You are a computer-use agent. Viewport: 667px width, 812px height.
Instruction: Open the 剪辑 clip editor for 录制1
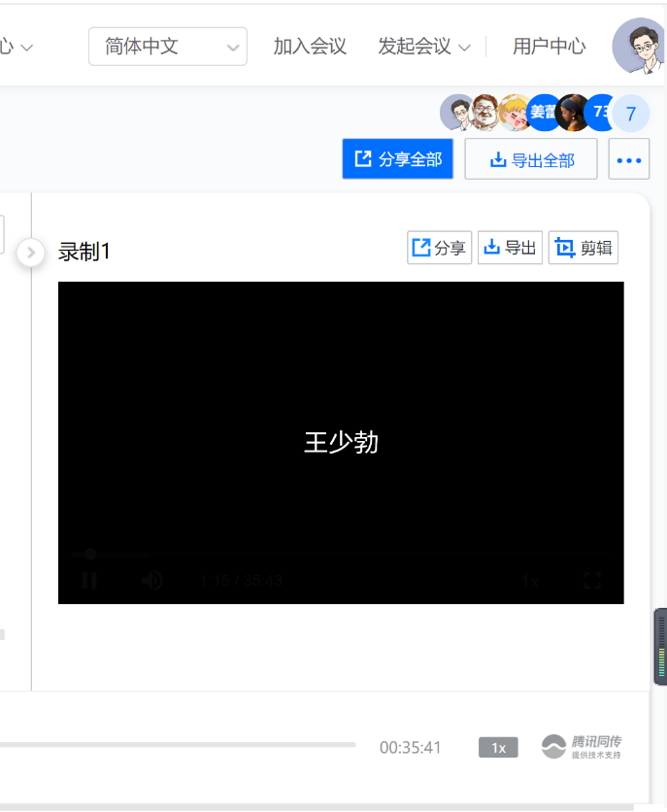[x=583, y=248]
